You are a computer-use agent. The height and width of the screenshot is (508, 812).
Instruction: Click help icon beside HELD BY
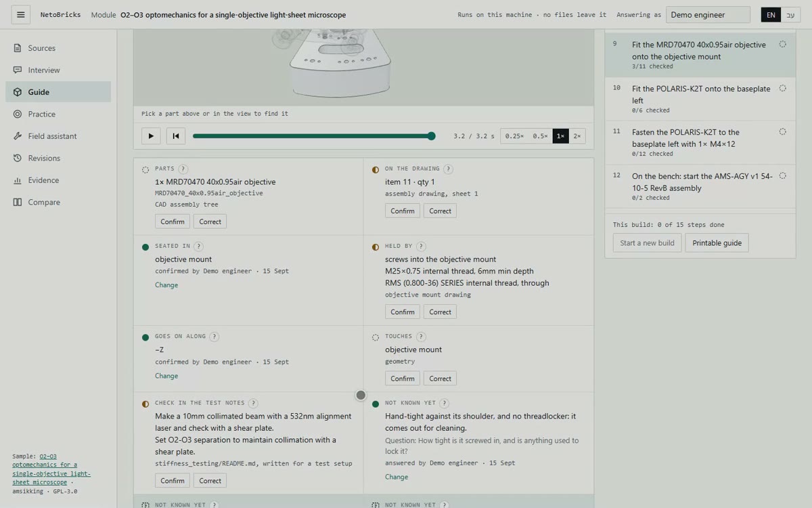421,247
